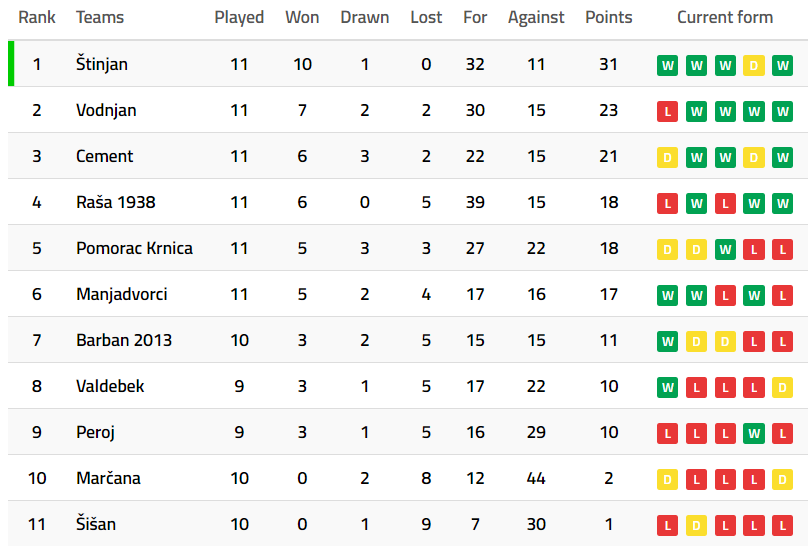This screenshot has height=546, width=812.
Task: Click the green W badge in Peroj's form
Action: 754,433
